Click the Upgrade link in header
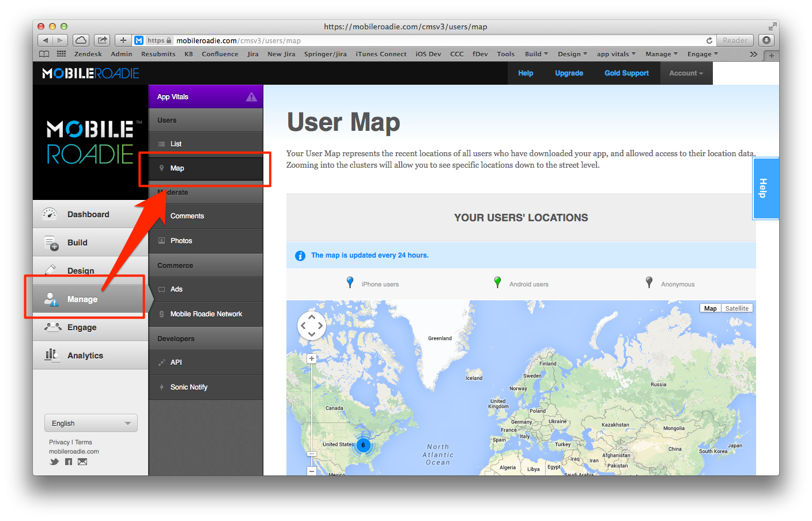The width and height of the screenshot is (812, 521). pos(569,73)
